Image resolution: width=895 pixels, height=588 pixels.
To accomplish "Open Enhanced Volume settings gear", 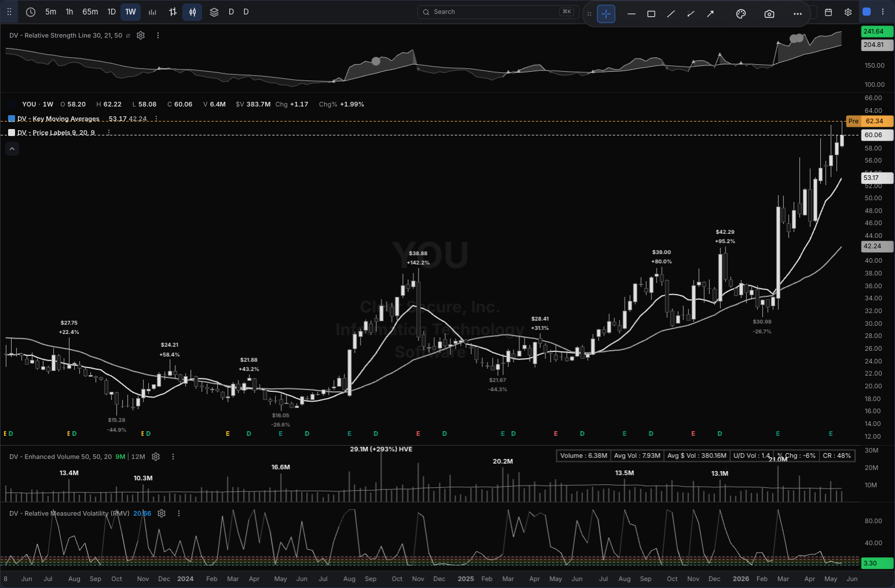I will pos(156,457).
